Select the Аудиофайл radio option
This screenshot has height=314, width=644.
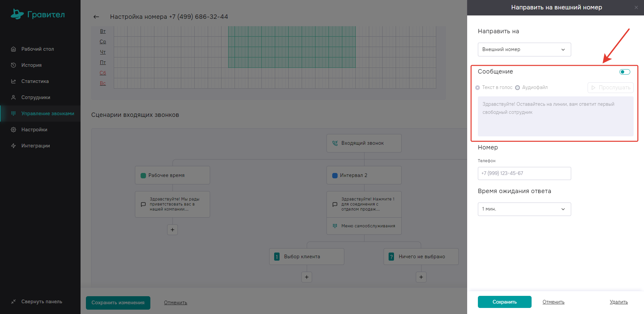pos(517,88)
